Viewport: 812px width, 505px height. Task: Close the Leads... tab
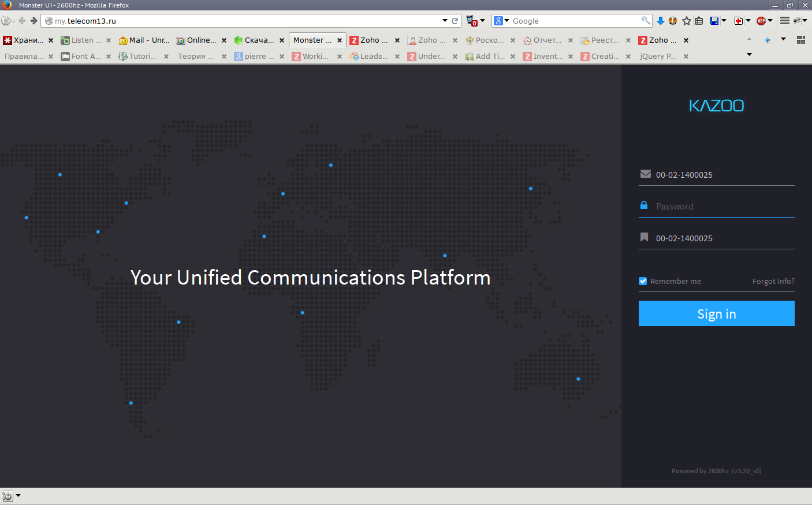pos(397,57)
